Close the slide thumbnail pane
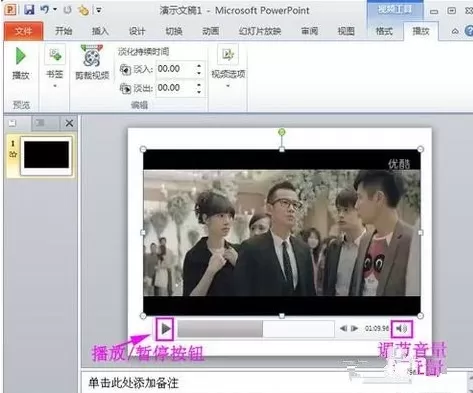 tap(69, 123)
